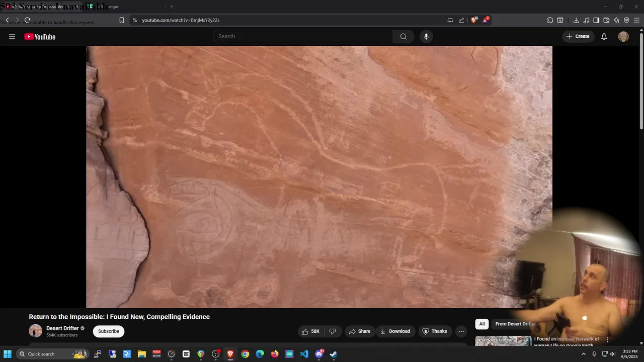Open the What Does It Mean thumbnail
The image size is (644, 362).
point(503,341)
